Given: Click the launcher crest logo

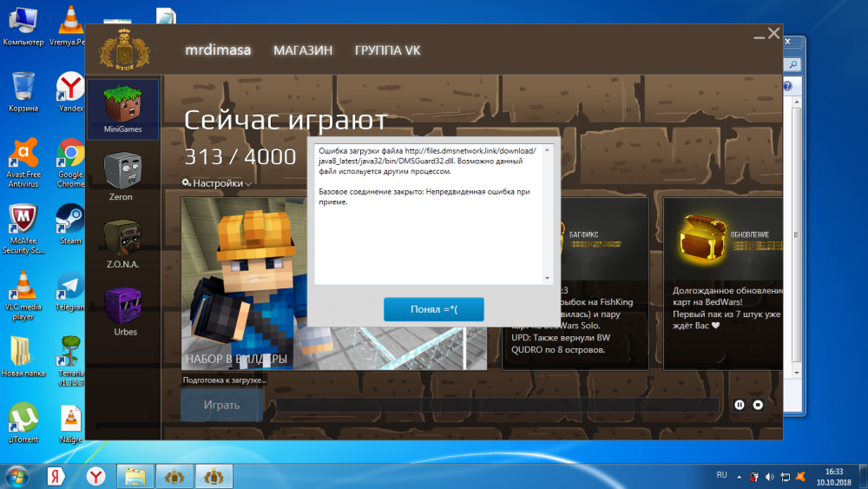Looking at the screenshot, I should pyautogui.click(x=124, y=50).
